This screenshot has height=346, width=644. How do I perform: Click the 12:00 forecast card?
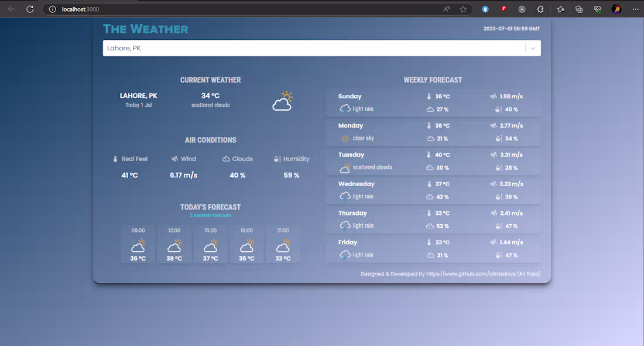point(174,244)
